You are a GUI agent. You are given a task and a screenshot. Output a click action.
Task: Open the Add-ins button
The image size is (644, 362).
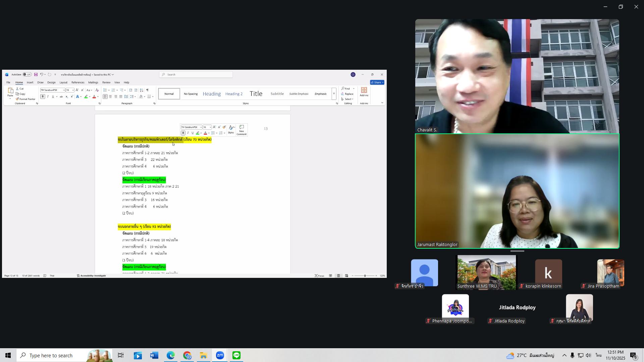click(x=364, y=92)
